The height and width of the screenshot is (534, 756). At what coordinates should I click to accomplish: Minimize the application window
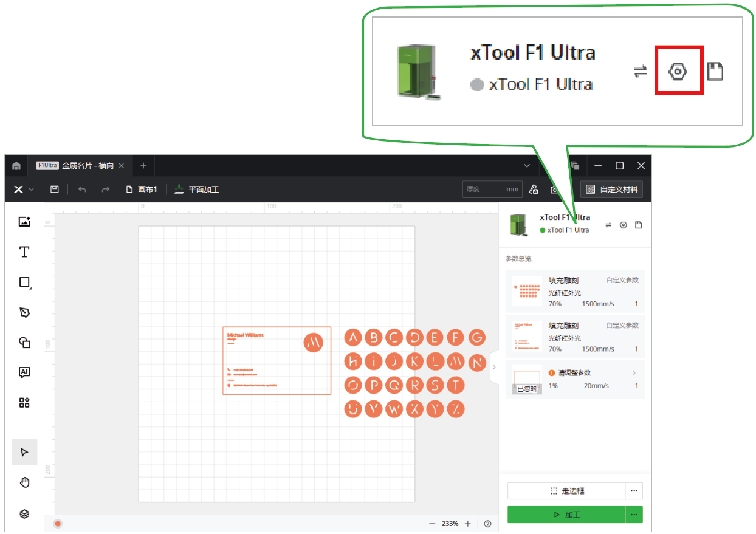tap(599, 166)
